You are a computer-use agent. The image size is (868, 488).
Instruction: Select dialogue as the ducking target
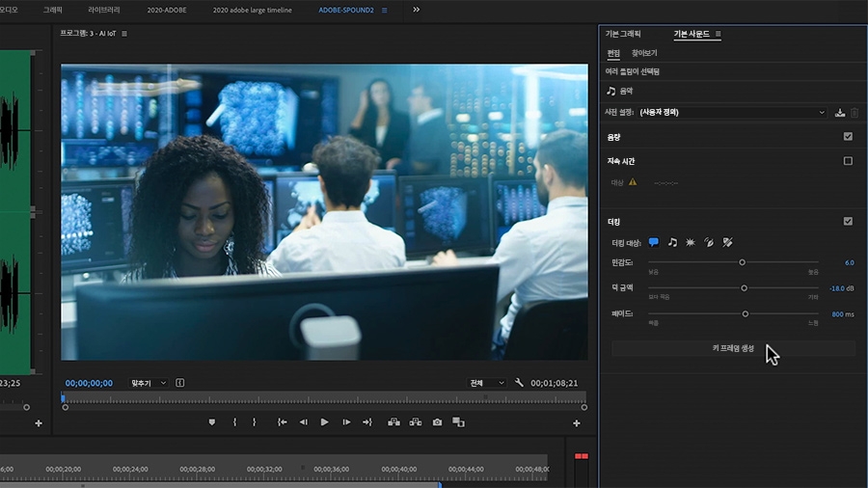[654, 242]
